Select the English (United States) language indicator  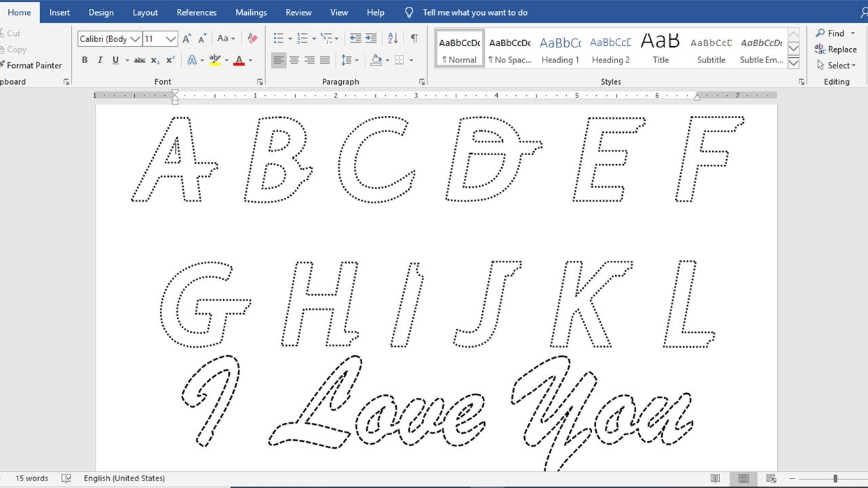(x=124, y=479)
